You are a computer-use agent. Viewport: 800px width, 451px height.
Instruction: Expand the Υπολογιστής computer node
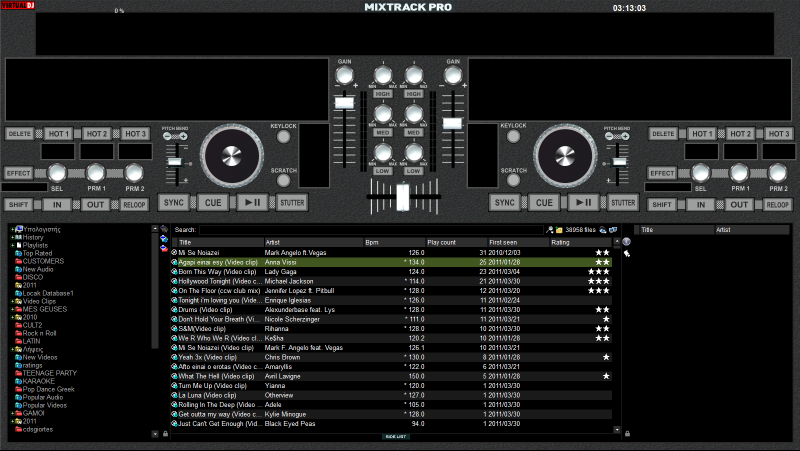coord(12,229)
